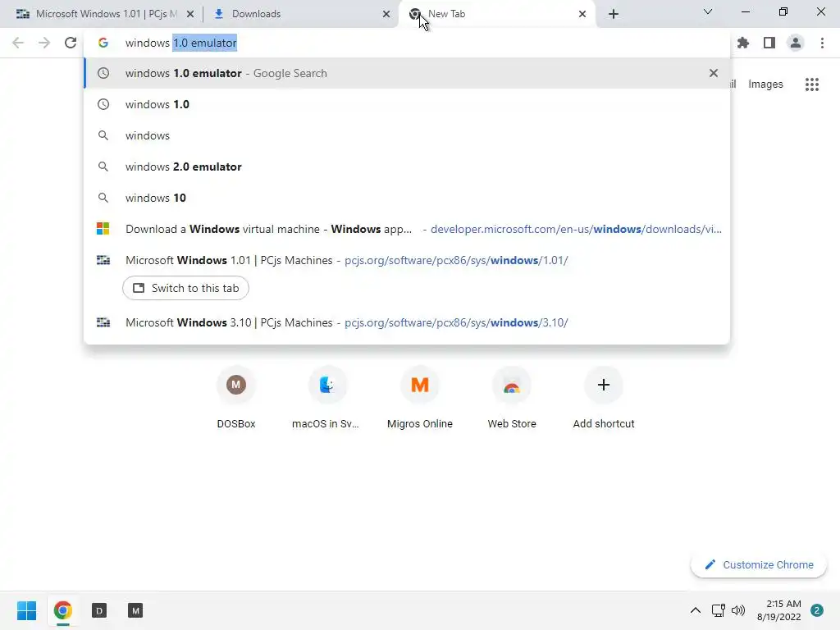The width and height of the screenshot is (840, 630).
Task: Click the 'M' taskbar app icon
Action: tap(135, 610)
